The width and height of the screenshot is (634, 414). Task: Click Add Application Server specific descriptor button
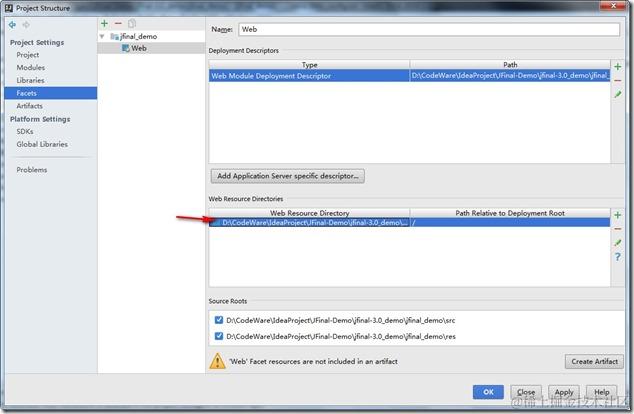[x=287, y=176]
